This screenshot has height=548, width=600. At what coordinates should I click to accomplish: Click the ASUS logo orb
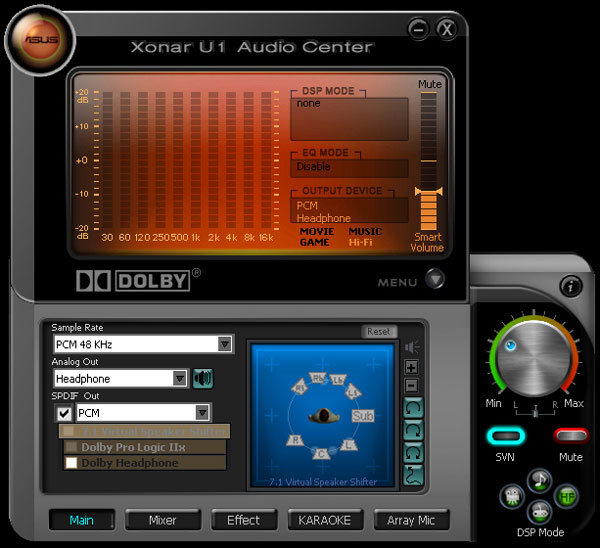click(x=40, y=40)
